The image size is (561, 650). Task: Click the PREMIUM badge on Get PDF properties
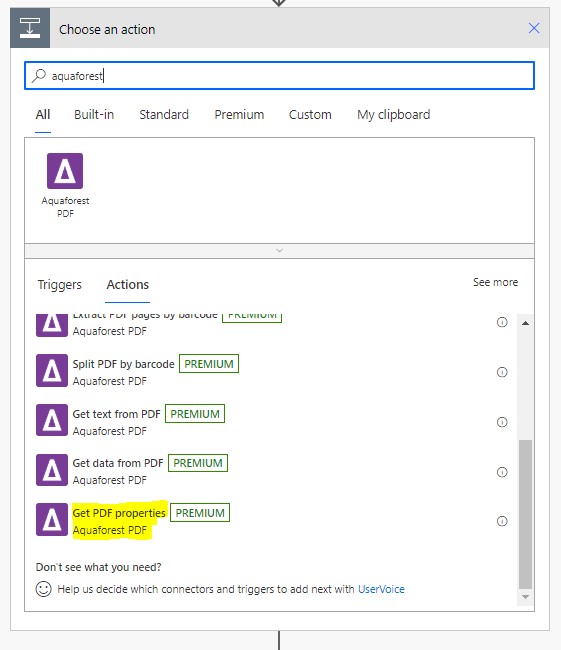pos(200,513)
